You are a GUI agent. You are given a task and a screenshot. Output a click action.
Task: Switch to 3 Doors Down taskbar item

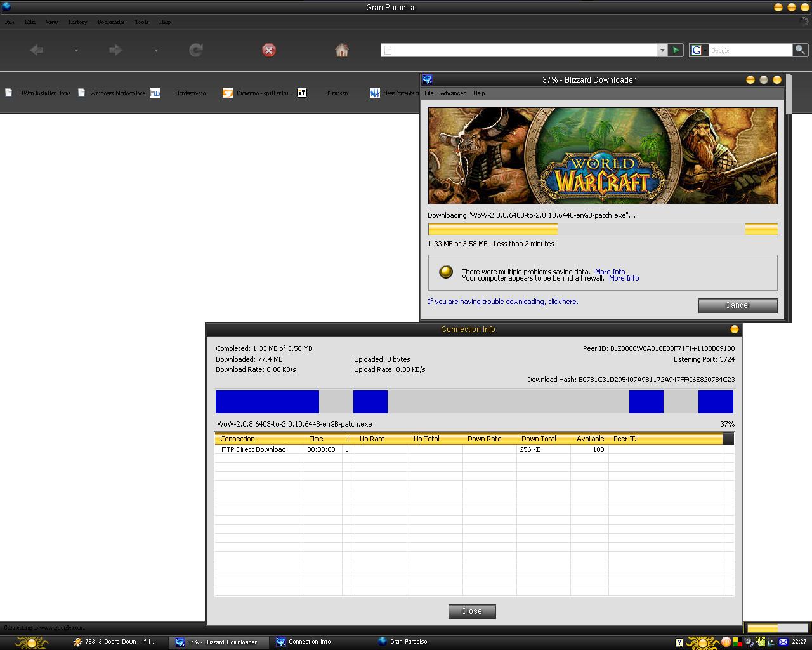(117, 642)
